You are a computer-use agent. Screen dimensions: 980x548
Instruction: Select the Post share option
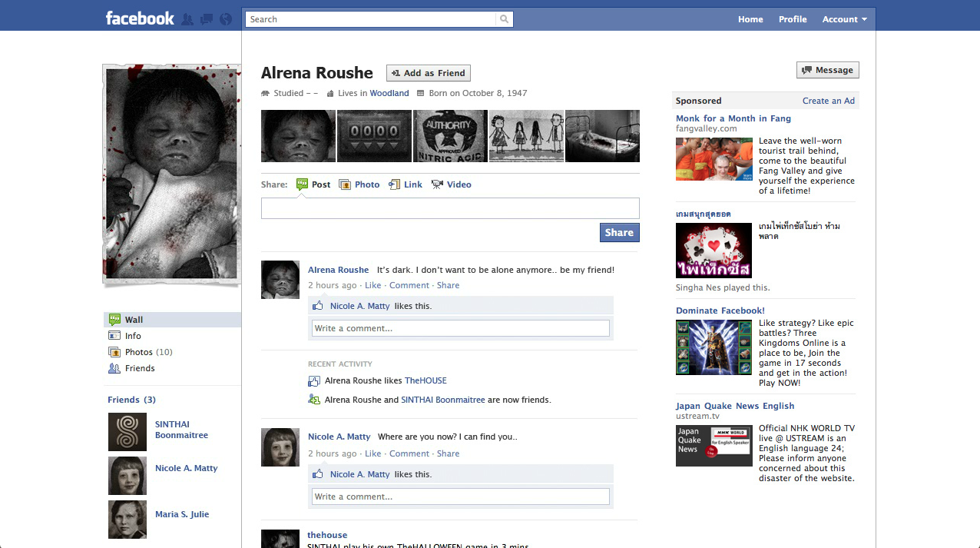point(313,184)
